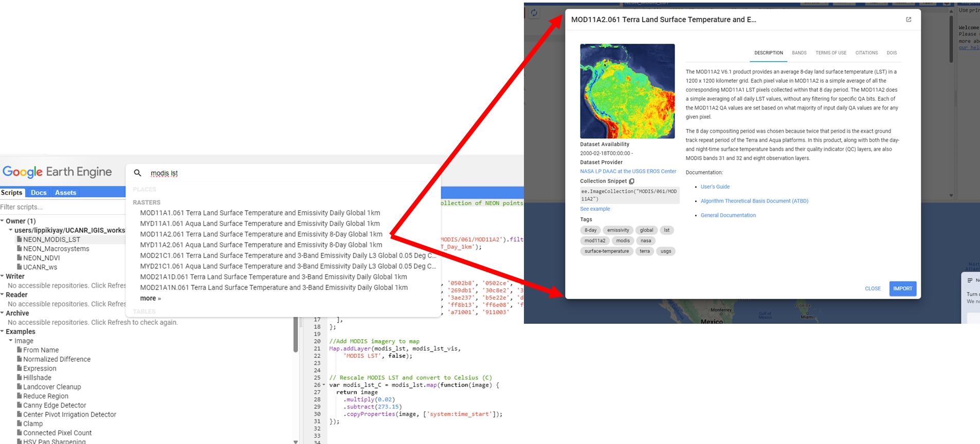The width and height of the screenshot is (980, 444).
Task: Click 'more »' in search results
Action: coord(151,299)
